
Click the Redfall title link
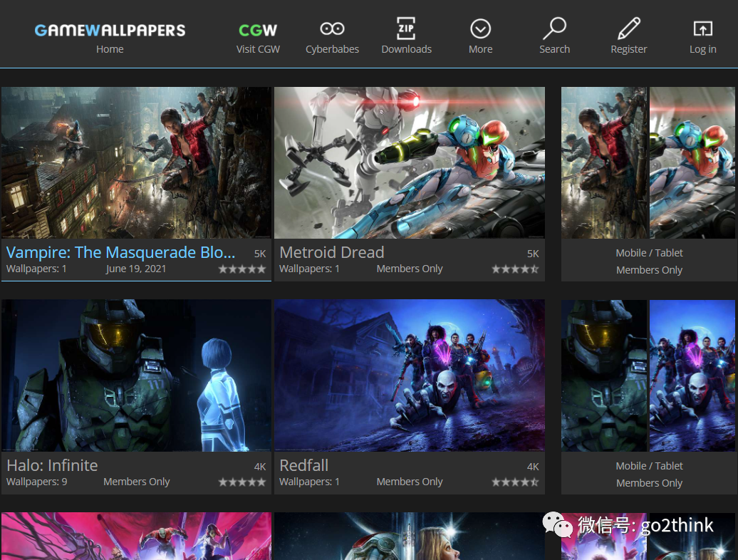pyautogui.click(x=303, y=465)
